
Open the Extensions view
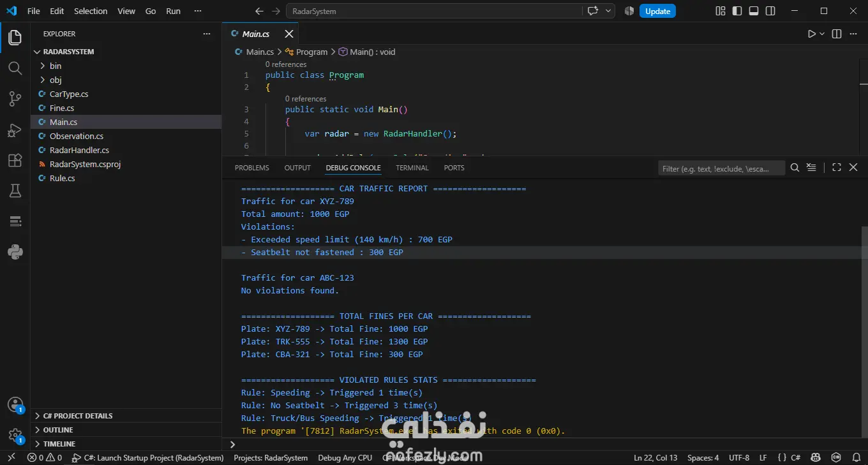(x=15, y=160)
